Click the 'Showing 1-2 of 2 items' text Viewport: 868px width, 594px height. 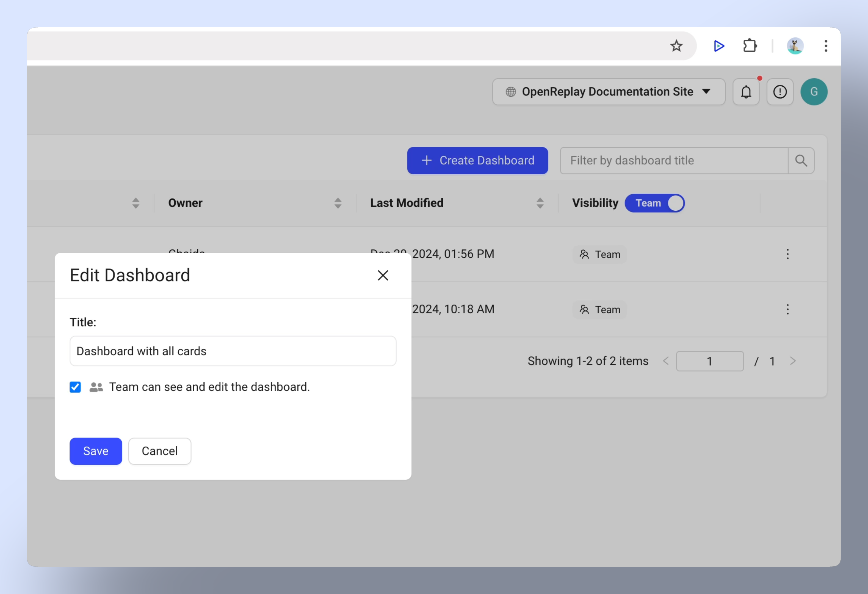click(588, 361)
